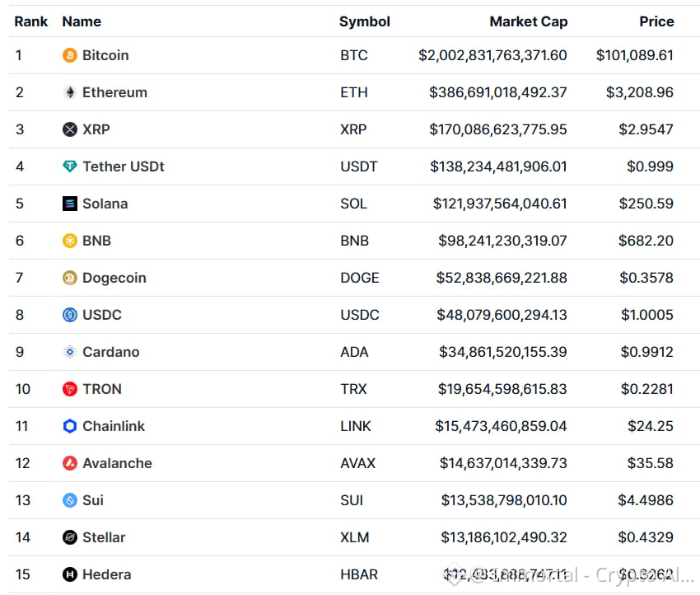This screenshot has width=700, height=595.
Task: Open the BNB name link
Action: (97, 241)
